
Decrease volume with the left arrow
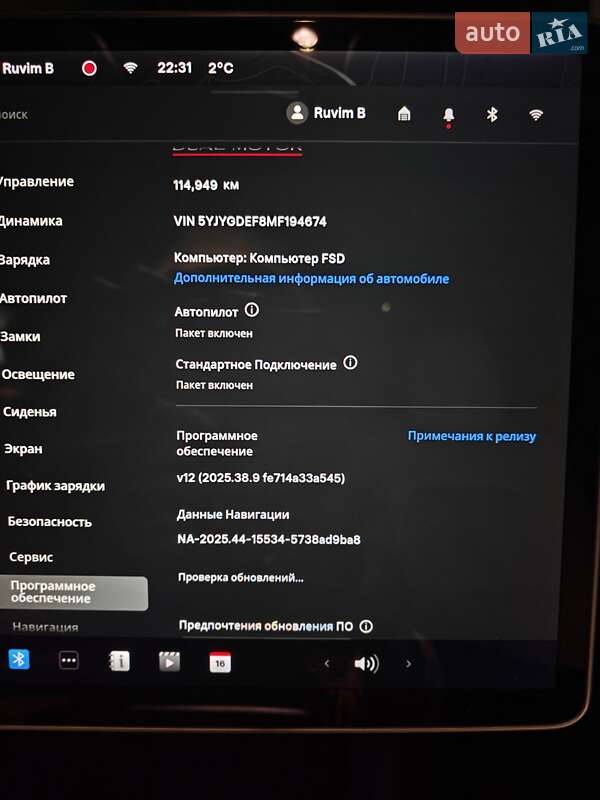coord(327,663)
